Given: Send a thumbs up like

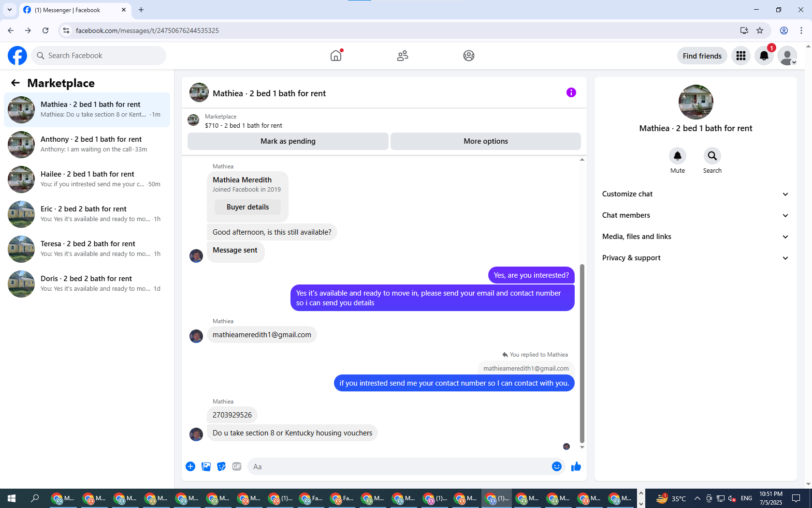Looking at the screenshot, I should pyautogui.click(x=576, y=466).
